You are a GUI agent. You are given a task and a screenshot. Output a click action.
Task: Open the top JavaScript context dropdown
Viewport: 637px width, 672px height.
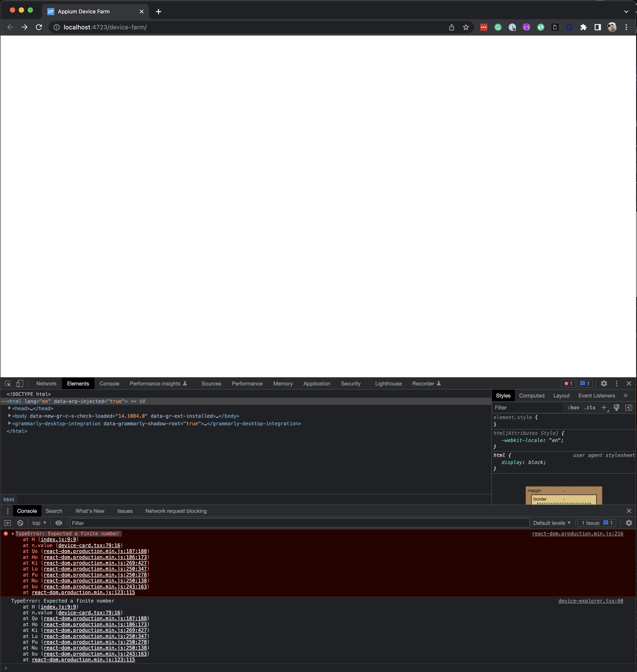point(39,523)
